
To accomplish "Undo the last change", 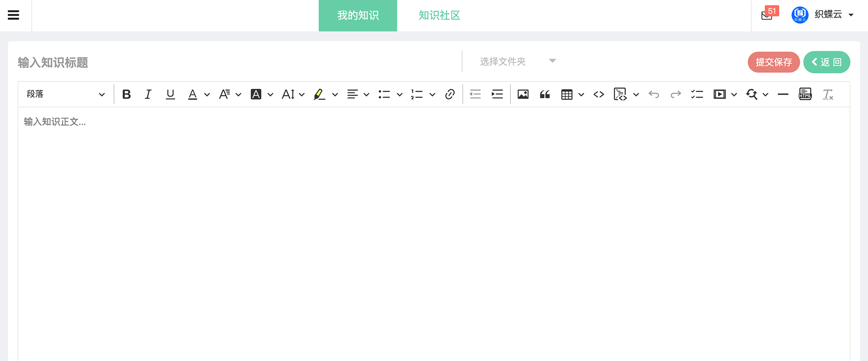I will pyautogui.click(x=654, y=94).
